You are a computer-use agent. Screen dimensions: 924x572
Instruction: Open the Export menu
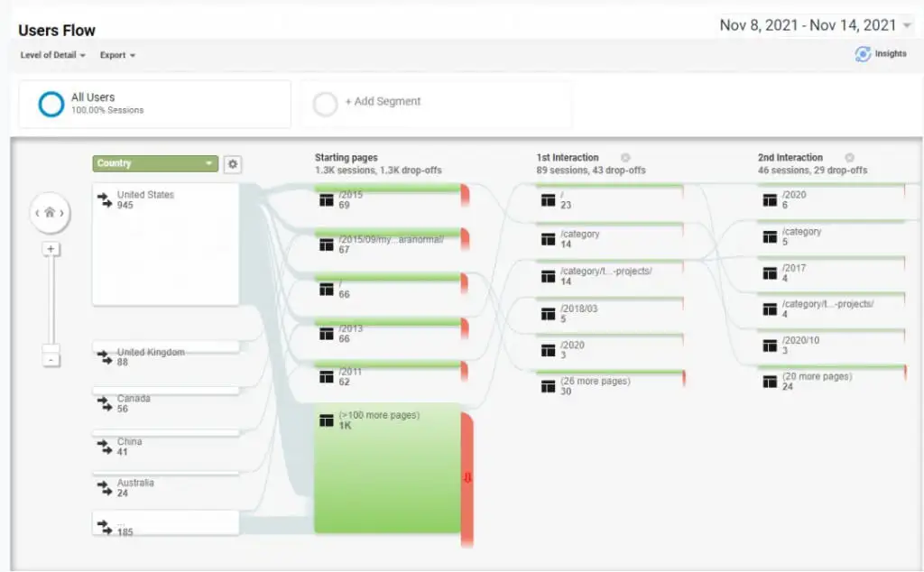117,55
